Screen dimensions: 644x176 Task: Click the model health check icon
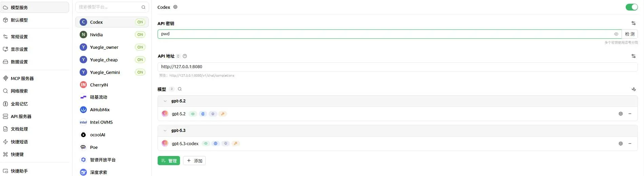(633, 89)
